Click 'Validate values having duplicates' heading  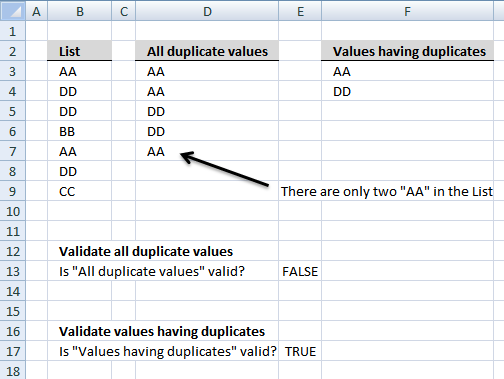click(x=162, y=331)
